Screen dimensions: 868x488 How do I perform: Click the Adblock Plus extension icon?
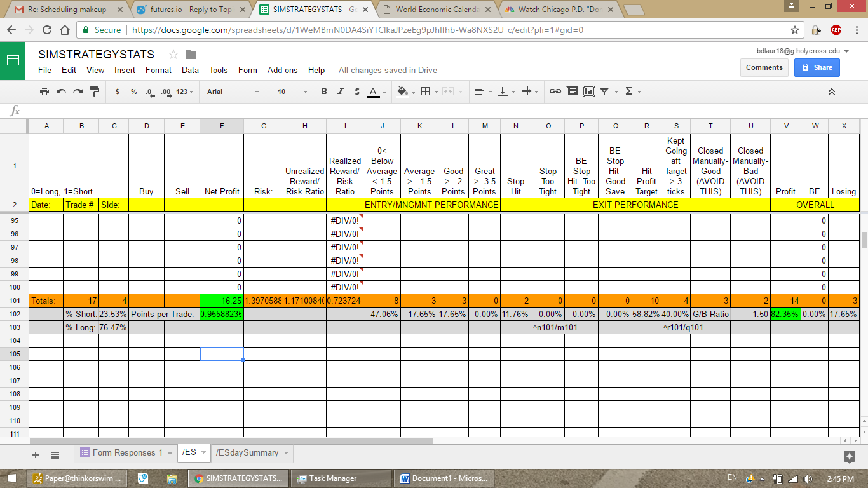pyautogui.click(x=836, y=30)
